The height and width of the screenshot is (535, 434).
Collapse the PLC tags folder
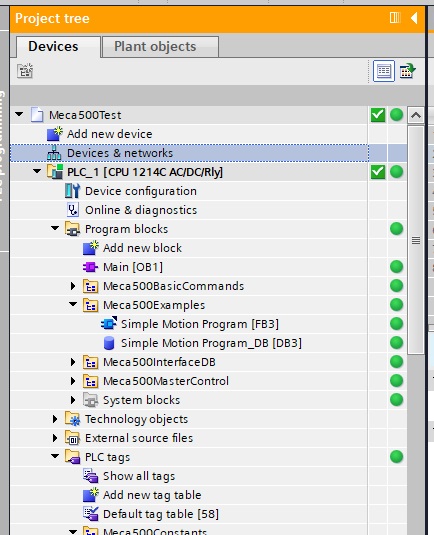click(x=55, y=456)
